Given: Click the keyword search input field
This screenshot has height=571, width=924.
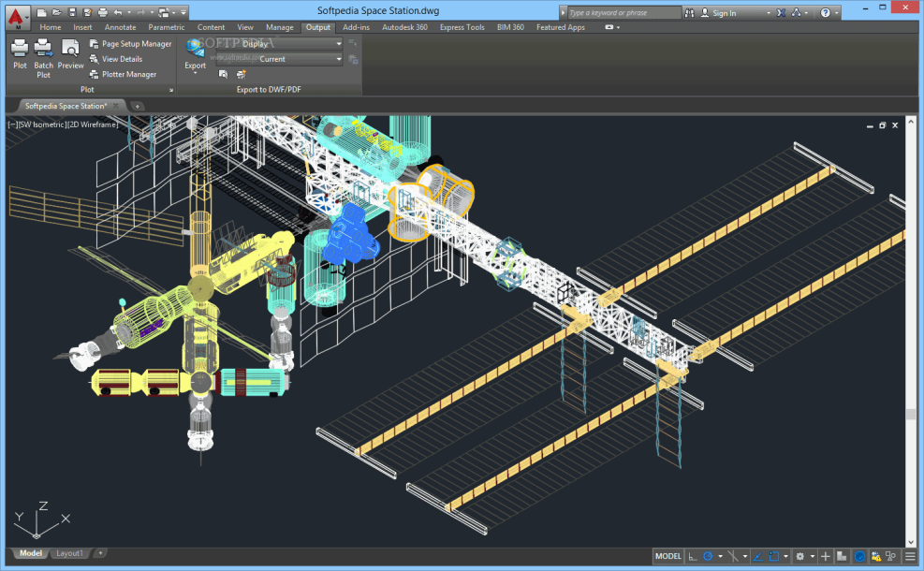Looking at the screenshot, I should (x=623, y=13).
